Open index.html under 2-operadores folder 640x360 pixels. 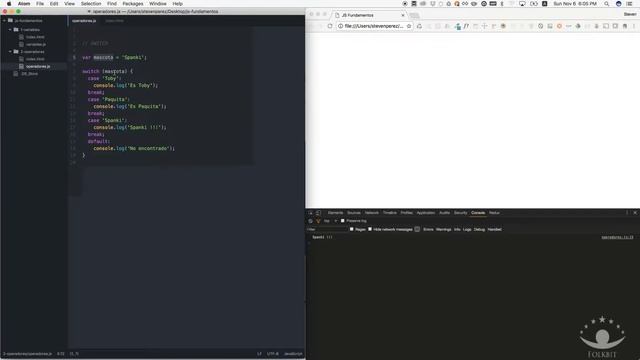pos(35,59)
